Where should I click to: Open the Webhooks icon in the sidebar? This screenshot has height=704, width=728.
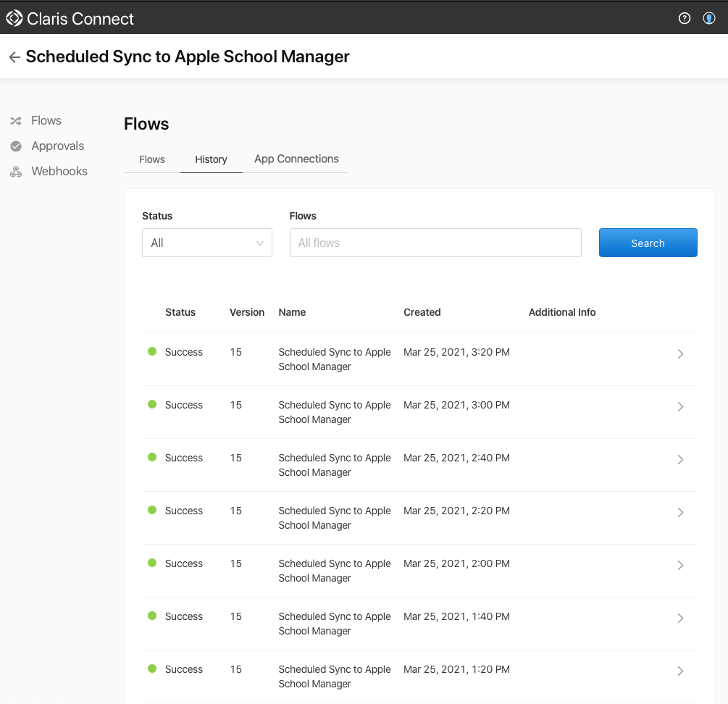(x=16, y=171)
